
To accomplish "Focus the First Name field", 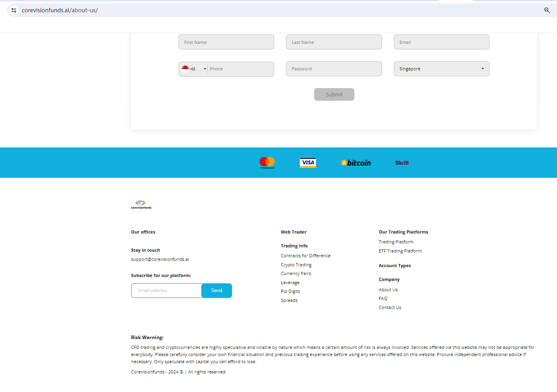I will point(226,42).
